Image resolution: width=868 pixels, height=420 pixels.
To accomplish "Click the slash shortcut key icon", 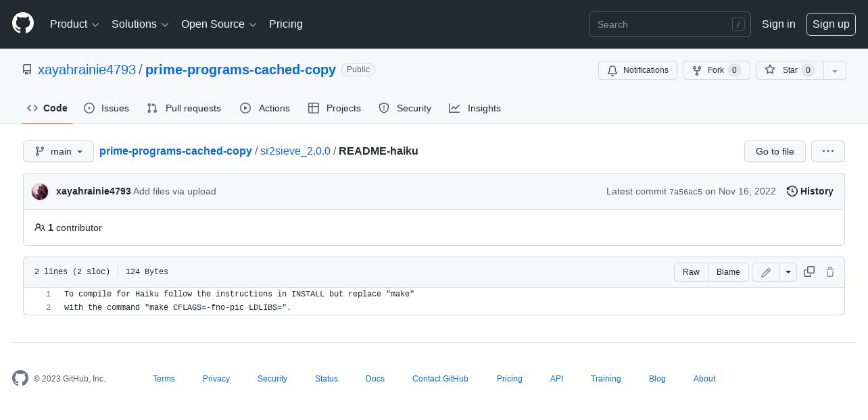I will click(738, 24).
